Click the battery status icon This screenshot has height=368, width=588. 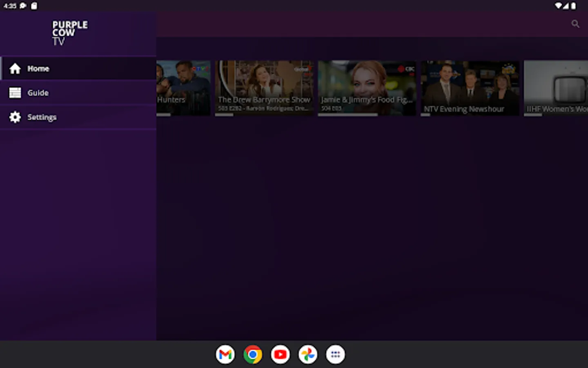tap(573, 6)
